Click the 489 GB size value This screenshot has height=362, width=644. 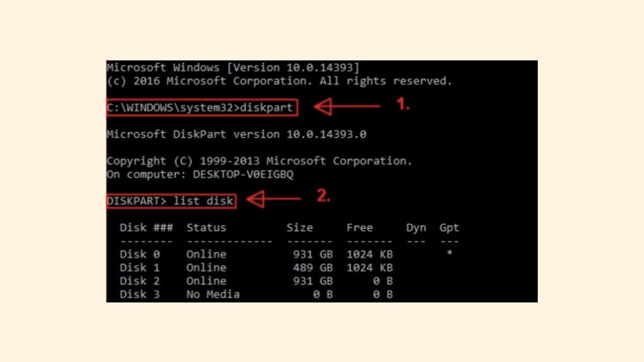coord(313,268)
